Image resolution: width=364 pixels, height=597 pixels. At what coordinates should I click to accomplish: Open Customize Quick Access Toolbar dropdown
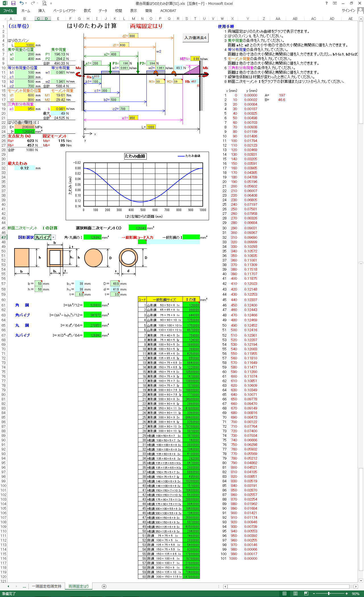click(x=51, y=3)
